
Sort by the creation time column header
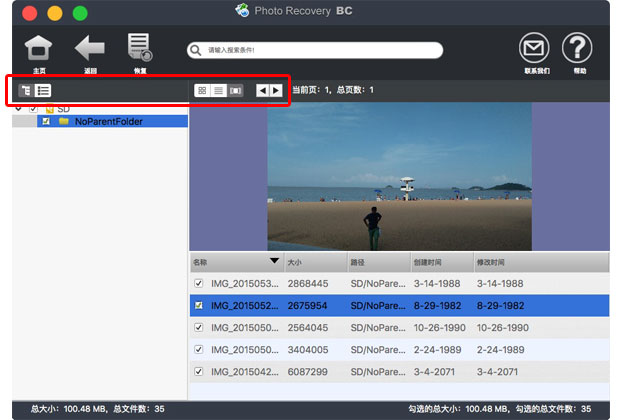[442, 262]
